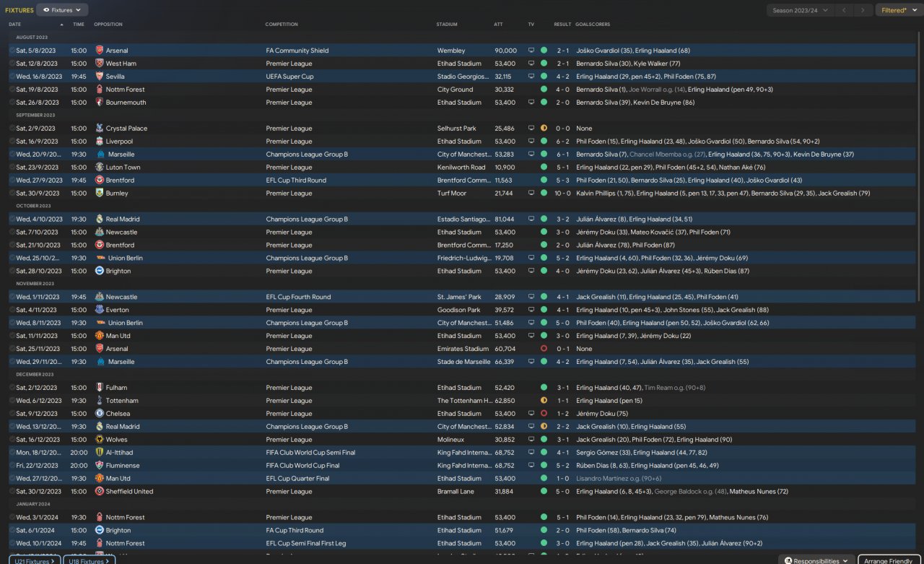Click the FA Cup Third Round competition
Screen dimensions: 924x564
pyautogui.click(x=296, y=531)
